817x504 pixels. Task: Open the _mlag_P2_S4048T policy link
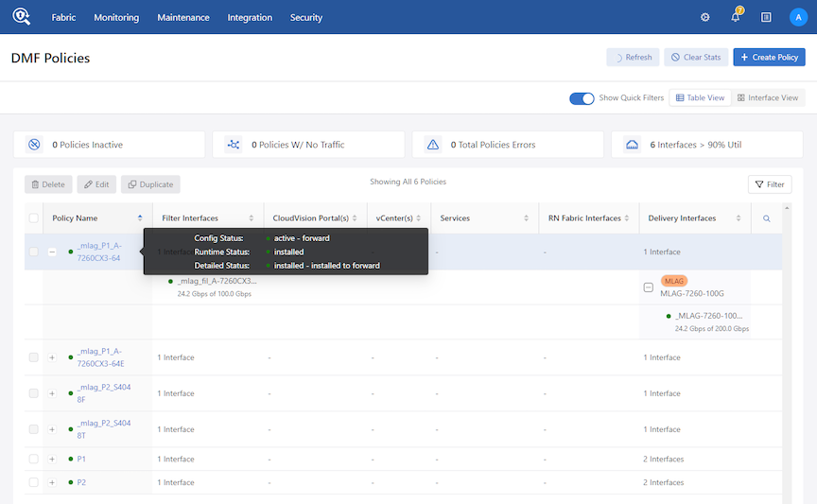104,429
